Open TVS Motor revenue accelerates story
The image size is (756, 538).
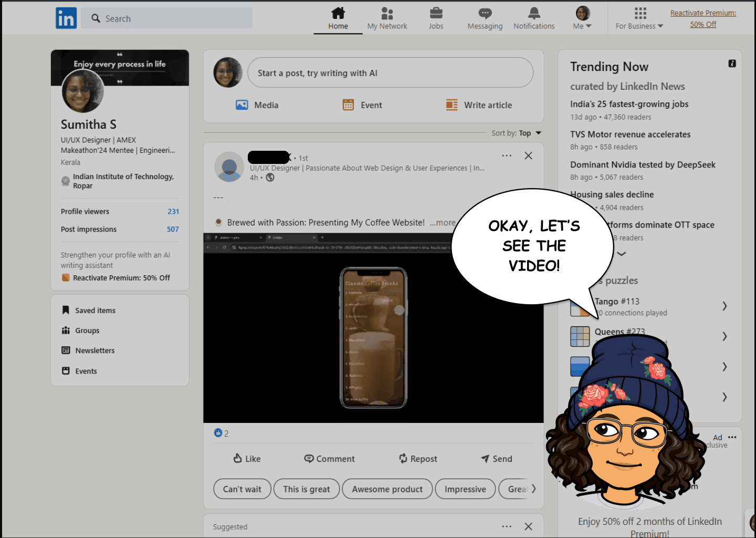(631, 134)
